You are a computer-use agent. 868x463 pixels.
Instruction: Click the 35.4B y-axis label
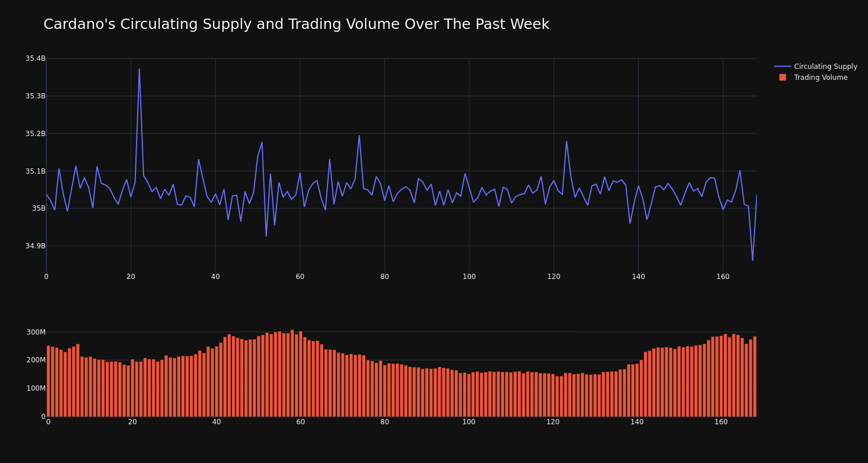click(x=35, y=58)
